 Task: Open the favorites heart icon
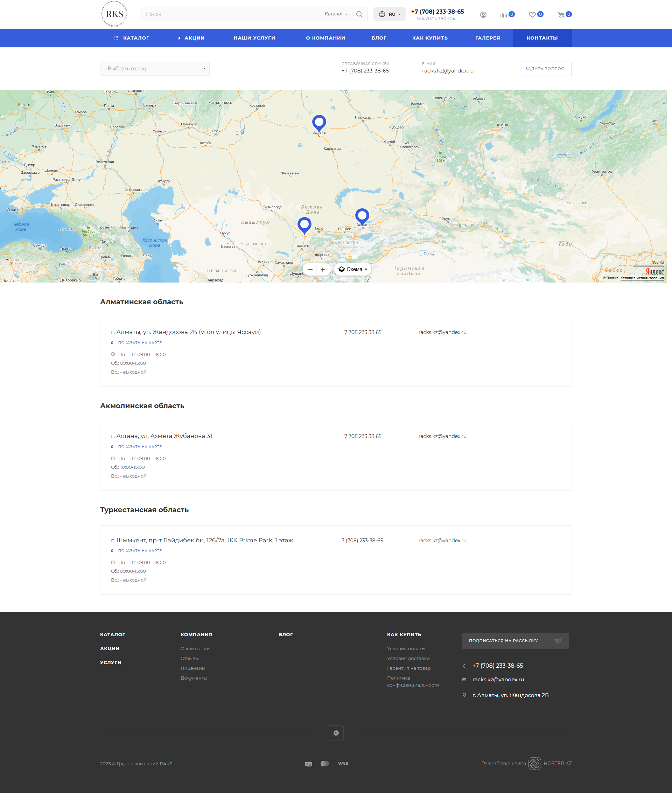tap(532, 14)
